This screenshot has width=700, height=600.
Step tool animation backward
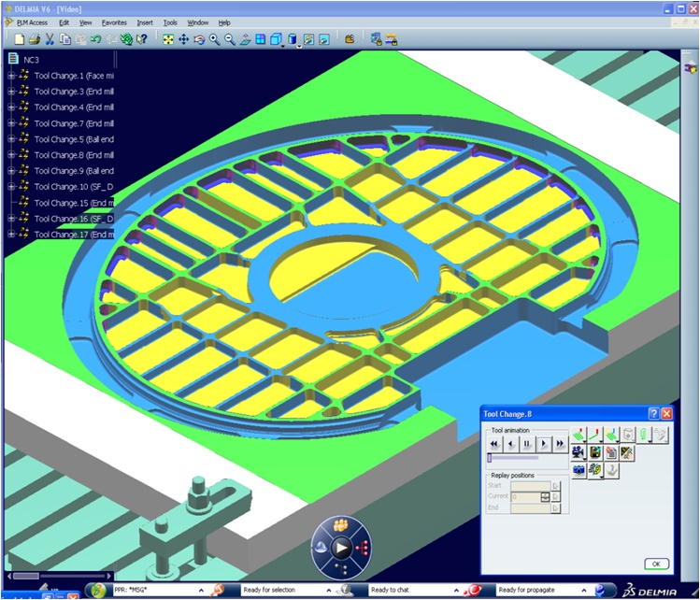click(x=510, y=444)
